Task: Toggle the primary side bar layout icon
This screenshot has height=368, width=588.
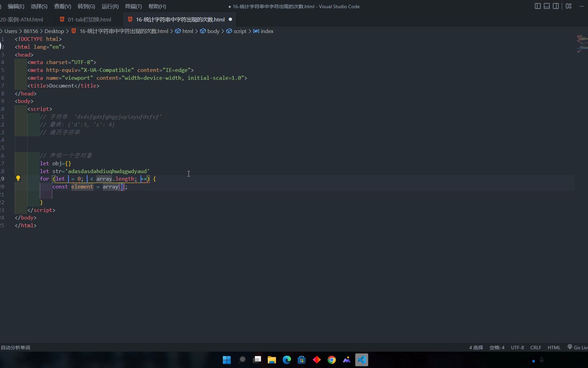Action: [538, 6]
